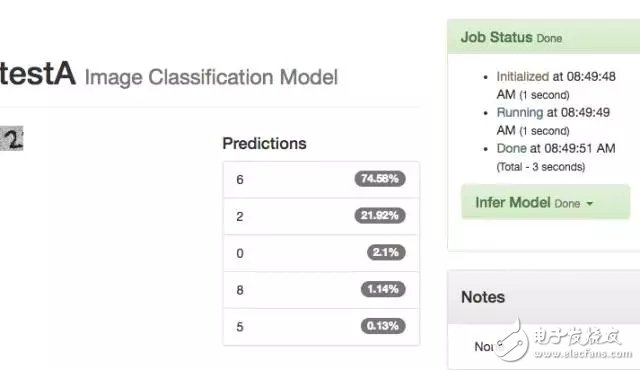Select the prediction row for class 5

pos(321,327)
